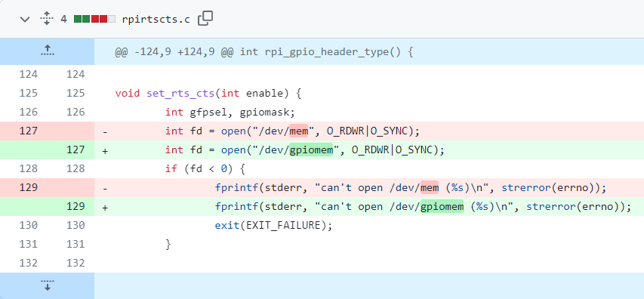Screen dimensions: 644x299
Task: Click the diffstat blocks showing 4 changes
Action: 94,18
